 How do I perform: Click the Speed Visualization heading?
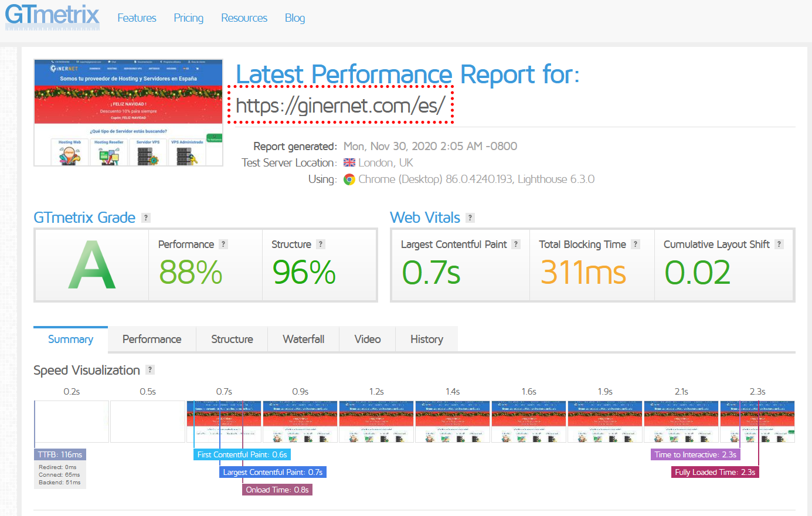[87, 370]
